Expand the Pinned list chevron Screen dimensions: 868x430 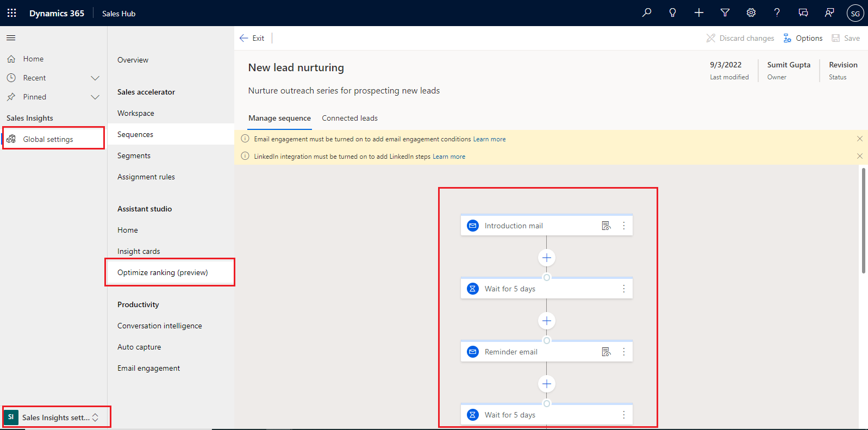95,97
